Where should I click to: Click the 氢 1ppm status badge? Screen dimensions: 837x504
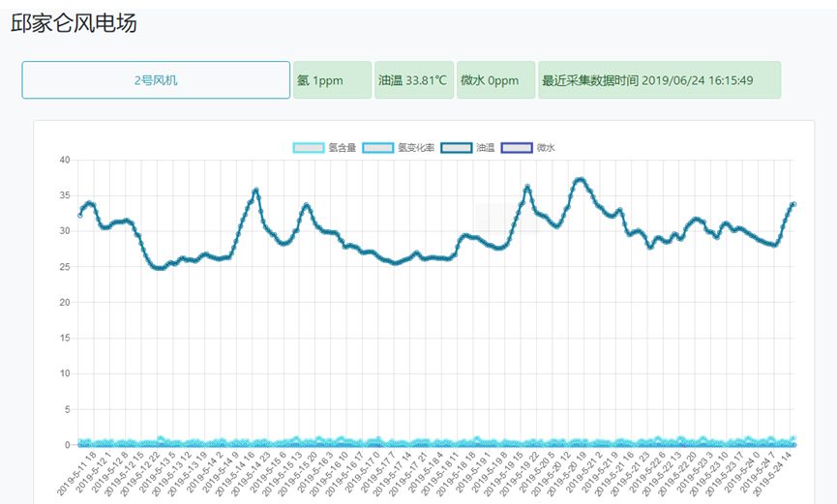(x=332, y=80)
